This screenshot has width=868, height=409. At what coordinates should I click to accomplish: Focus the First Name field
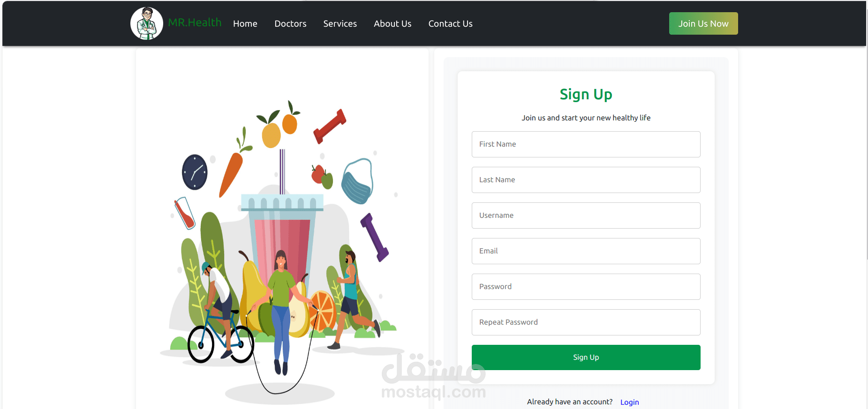click(586, 144)
